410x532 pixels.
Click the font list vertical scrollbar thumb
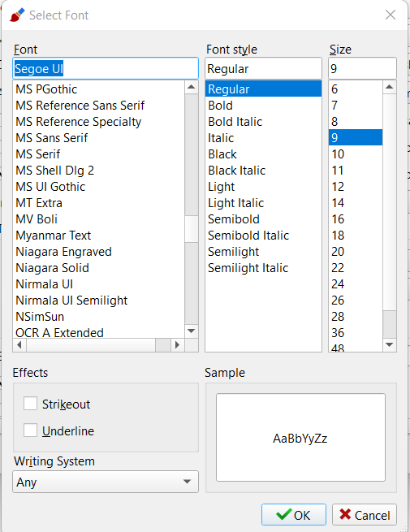192,229
